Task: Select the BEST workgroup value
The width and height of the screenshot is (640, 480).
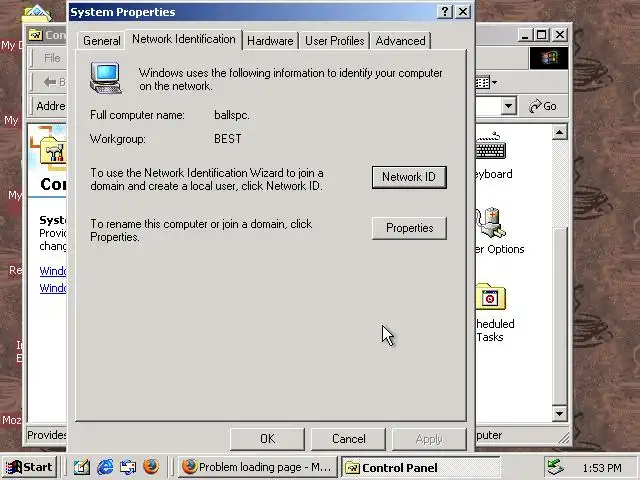Action: coord(228,139)
